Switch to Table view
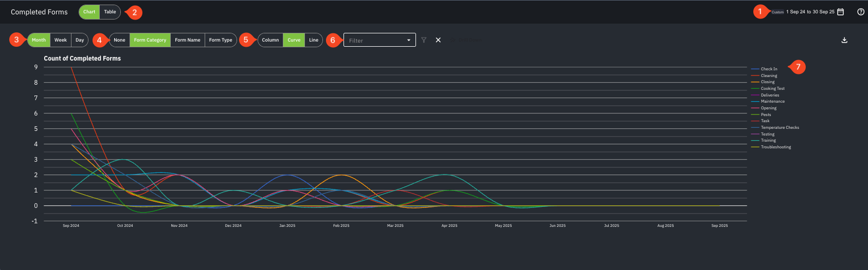Viewport: 868px width, 270px height. click(x=110, y=12)
